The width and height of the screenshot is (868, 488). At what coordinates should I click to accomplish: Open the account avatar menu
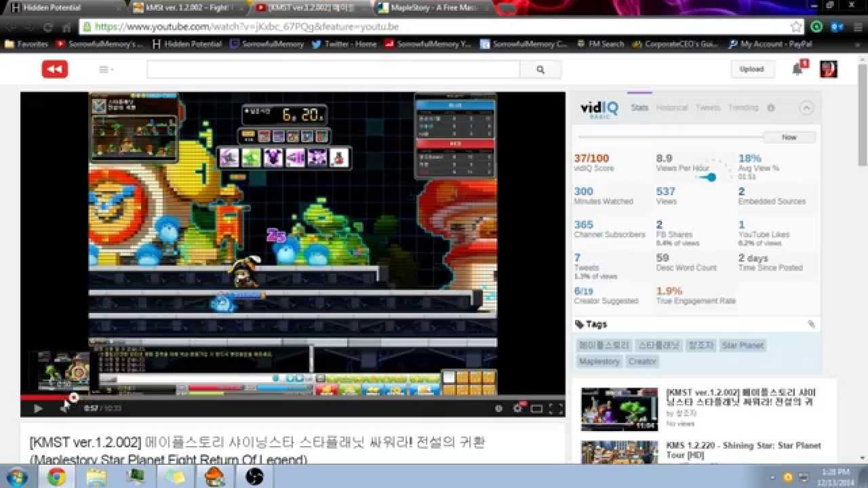[x=828, y=69]
